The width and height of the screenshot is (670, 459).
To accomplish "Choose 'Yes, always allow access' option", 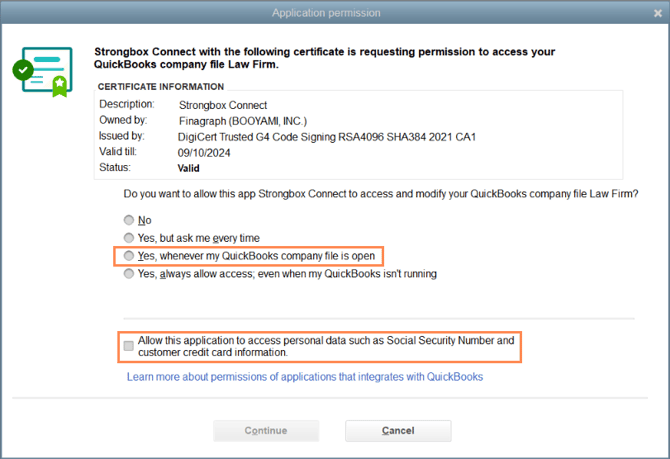I will pyautogui.click(x=129, y=274).
